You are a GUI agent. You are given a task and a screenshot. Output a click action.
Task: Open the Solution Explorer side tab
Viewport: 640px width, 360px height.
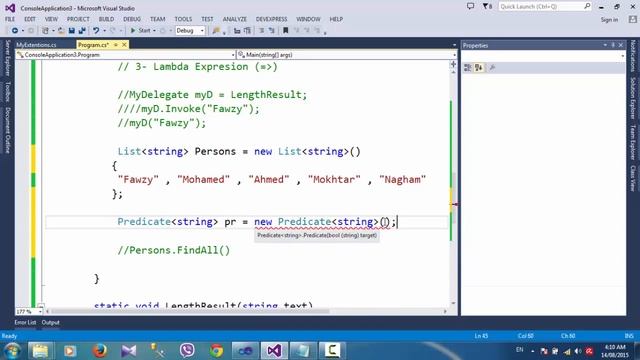[633, 98]
